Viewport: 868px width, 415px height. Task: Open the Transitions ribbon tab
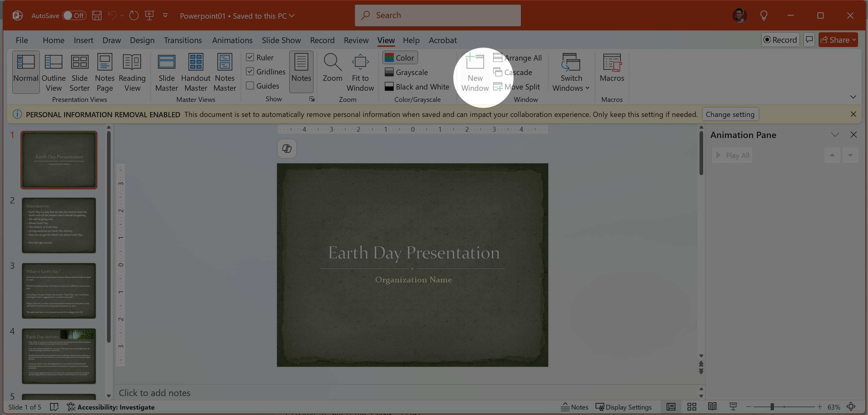183,40
